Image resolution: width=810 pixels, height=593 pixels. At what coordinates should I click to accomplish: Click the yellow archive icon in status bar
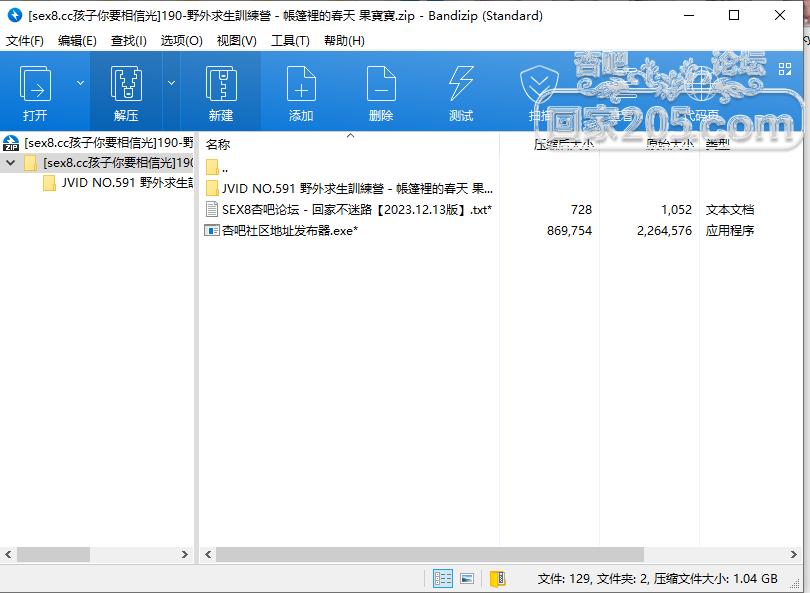pyautogui.click(x=498, y=579)
